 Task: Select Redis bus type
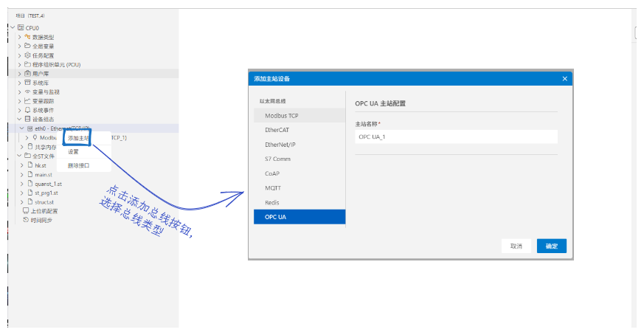click(300, 202)
